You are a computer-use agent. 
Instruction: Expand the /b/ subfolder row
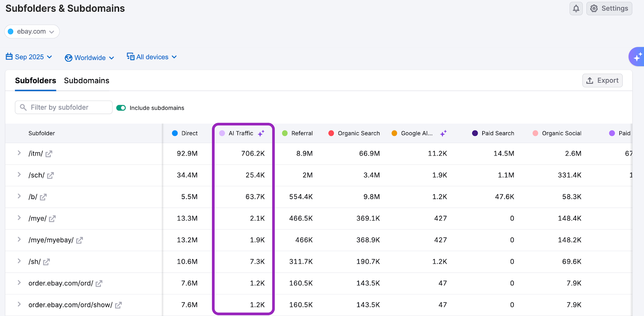[x=19, y=196]
